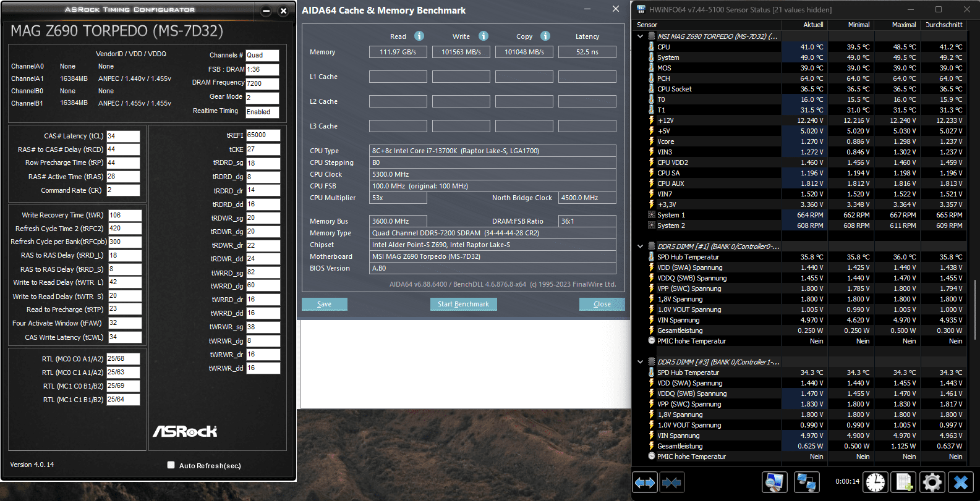Image resolution: width=980 pixels, height=501 pixels.
Task: Collapse the MSI MAG Z690 TORPEDO sensor group
Action: point(640,36)
